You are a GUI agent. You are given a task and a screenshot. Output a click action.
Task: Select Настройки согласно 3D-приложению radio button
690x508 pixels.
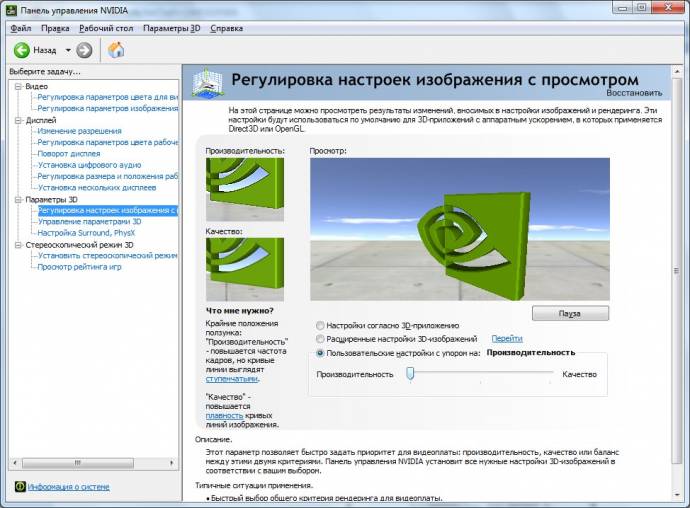(x=320, y=326)
